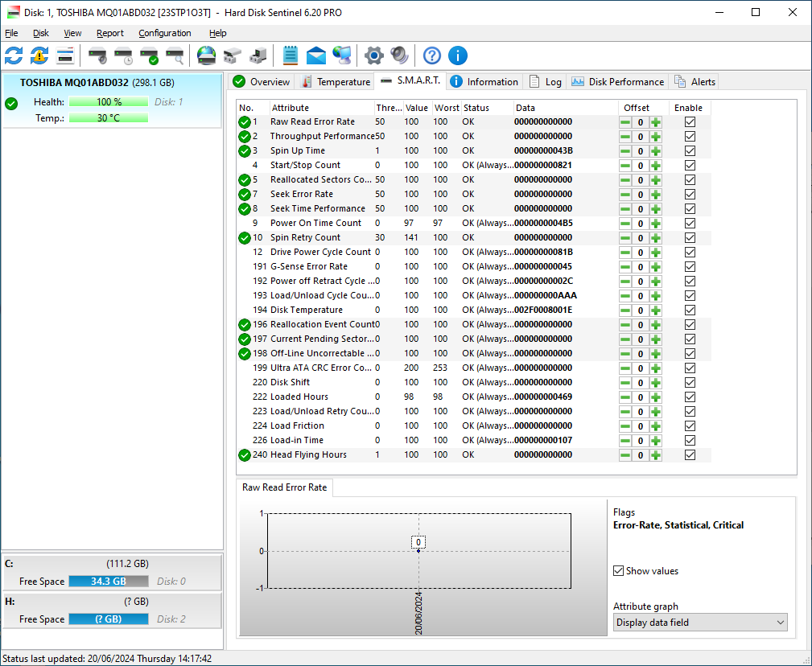Screen dimensions: 812x666
Task: Click the globe and monitor toolbar icon
Action: pyautogui.click(x=342, y=55)
